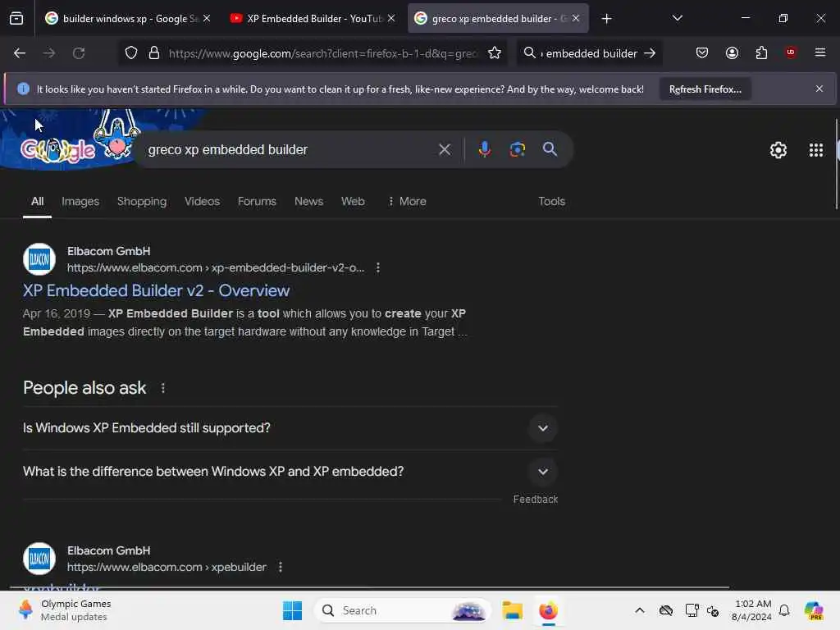Search by image with Google Lens
This screenshot has height=630, width=840.
tap(517, 149)
